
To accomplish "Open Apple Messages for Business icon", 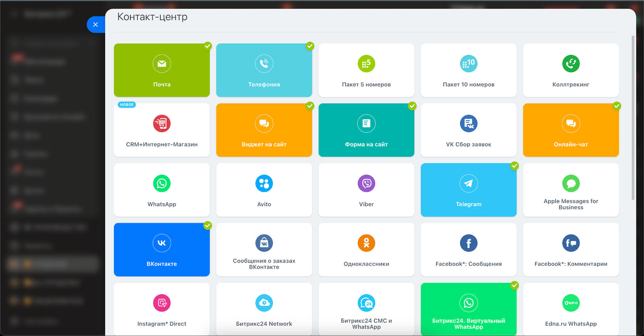I will (571, 183).
